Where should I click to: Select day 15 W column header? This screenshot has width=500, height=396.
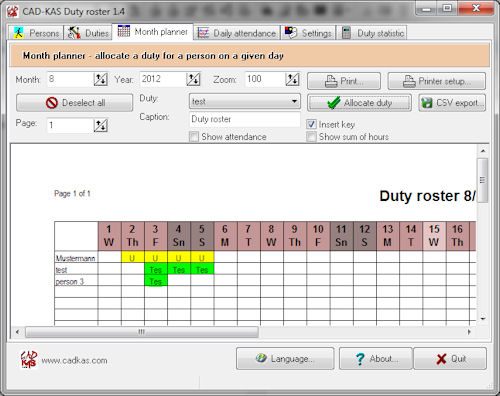pos(434,236)
